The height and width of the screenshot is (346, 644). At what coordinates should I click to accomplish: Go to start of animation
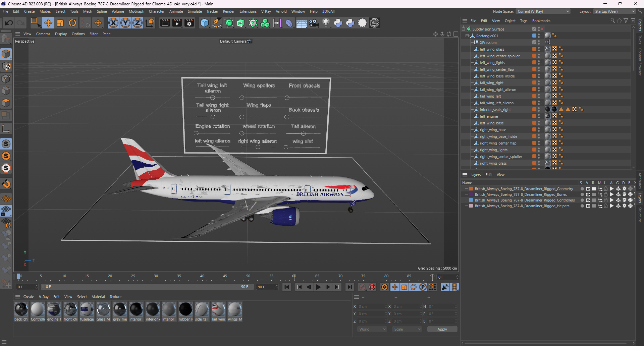point(286,287)
